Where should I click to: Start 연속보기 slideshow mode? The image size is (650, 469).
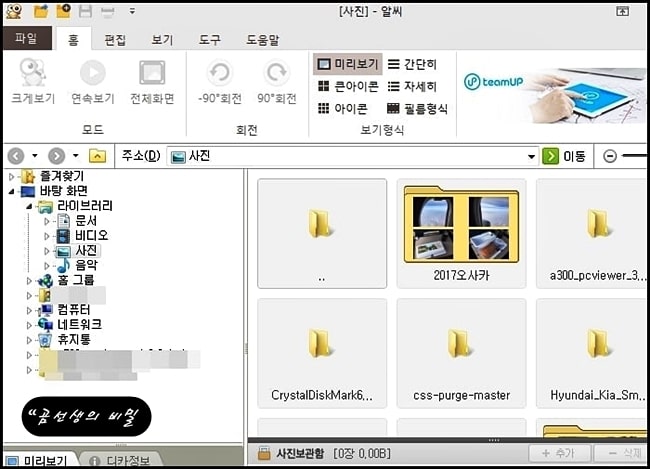(92, 81)
